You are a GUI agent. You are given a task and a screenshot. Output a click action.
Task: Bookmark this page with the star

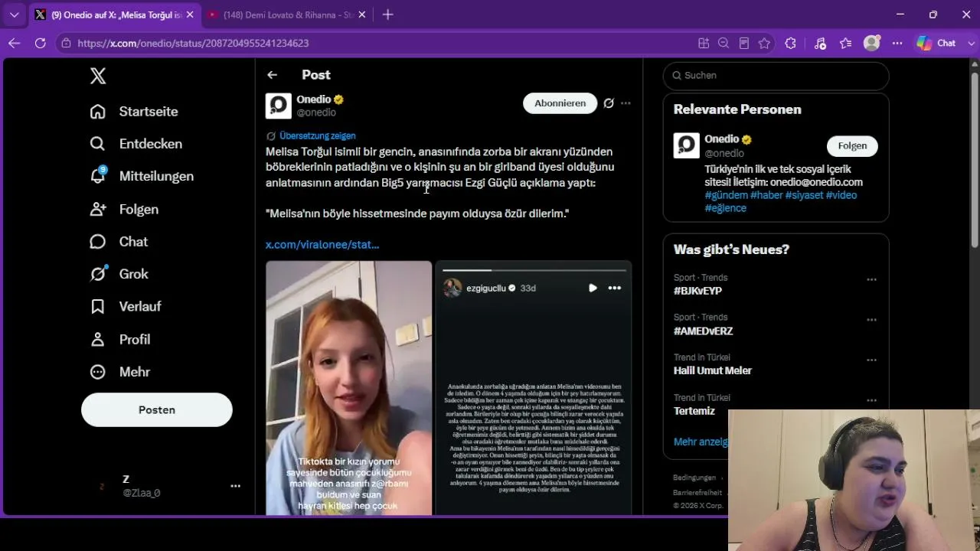(x=764, y=44)
